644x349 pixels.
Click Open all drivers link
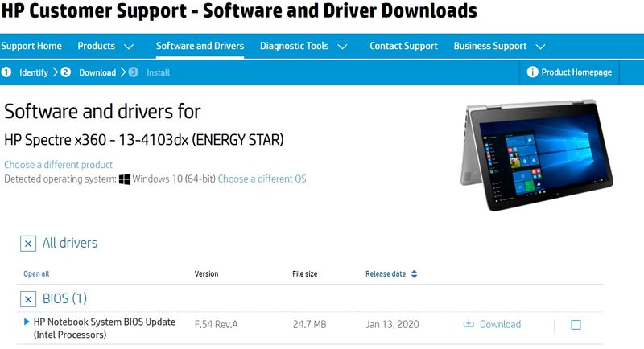pos(36,274)
